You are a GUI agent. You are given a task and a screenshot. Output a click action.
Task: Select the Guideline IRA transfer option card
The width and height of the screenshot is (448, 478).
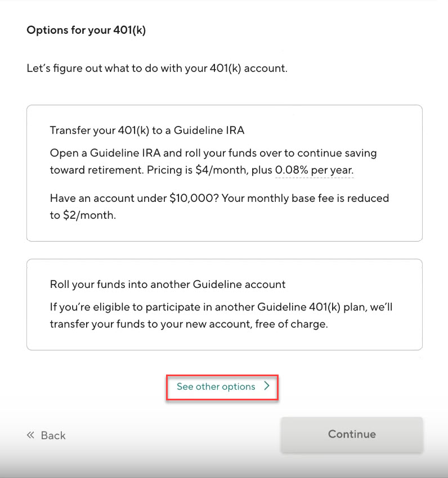[224, 173]
